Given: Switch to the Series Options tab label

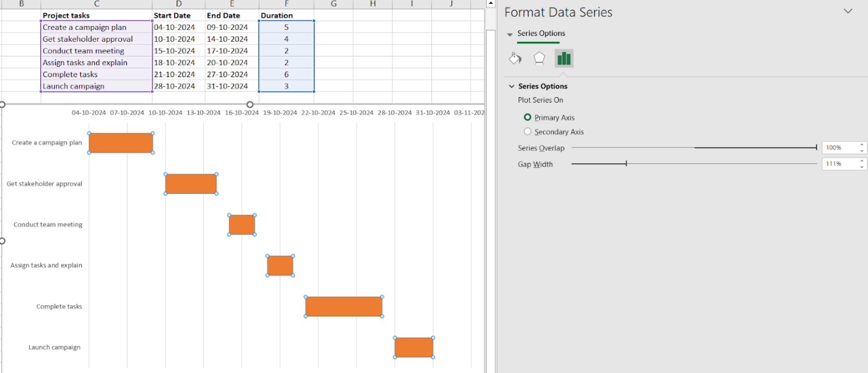Looking at the screenshot, I should tap(540, 33).
